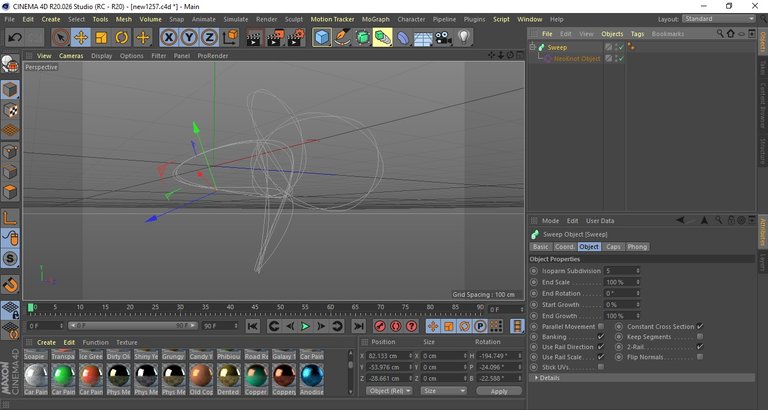768x410 pixels.
Task: Toggle Use Rail Scale checkbox
Action: (x=601, y=357)
